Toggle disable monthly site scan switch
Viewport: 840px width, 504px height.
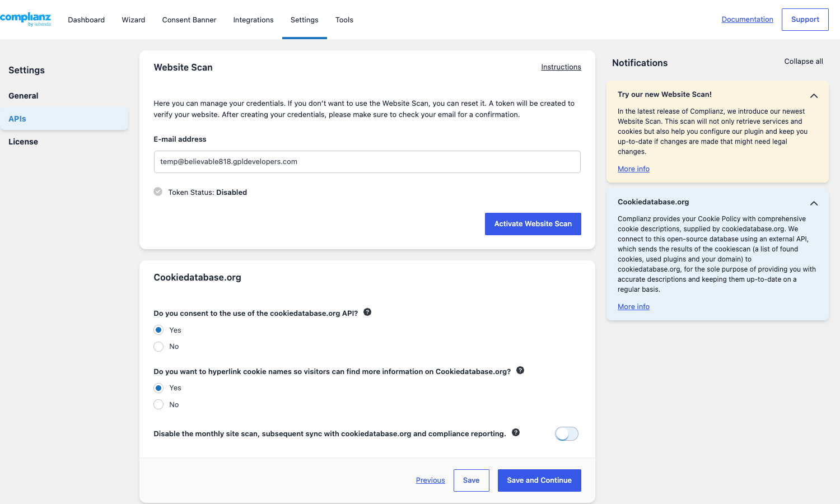567,434
